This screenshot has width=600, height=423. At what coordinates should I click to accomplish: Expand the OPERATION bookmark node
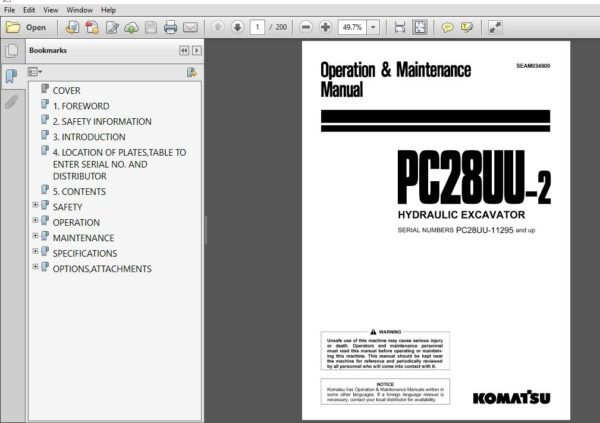35,220
